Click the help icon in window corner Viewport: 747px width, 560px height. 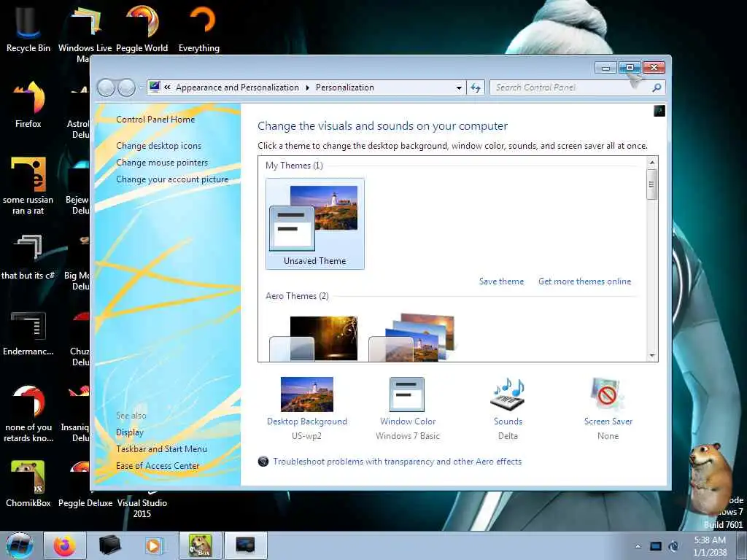(x=659, y=111)
